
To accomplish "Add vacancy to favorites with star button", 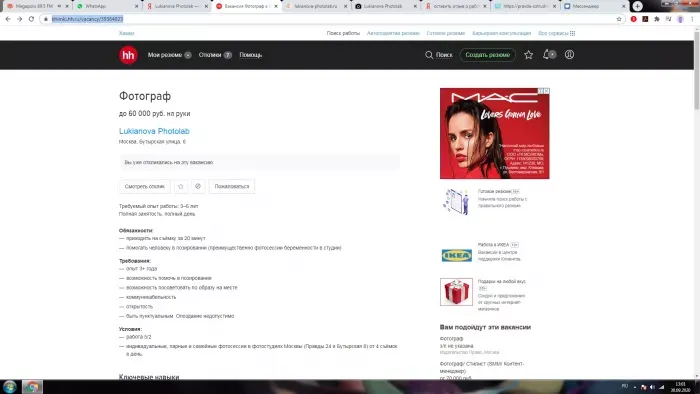I will pyautogui.click(x=180, y=187).
